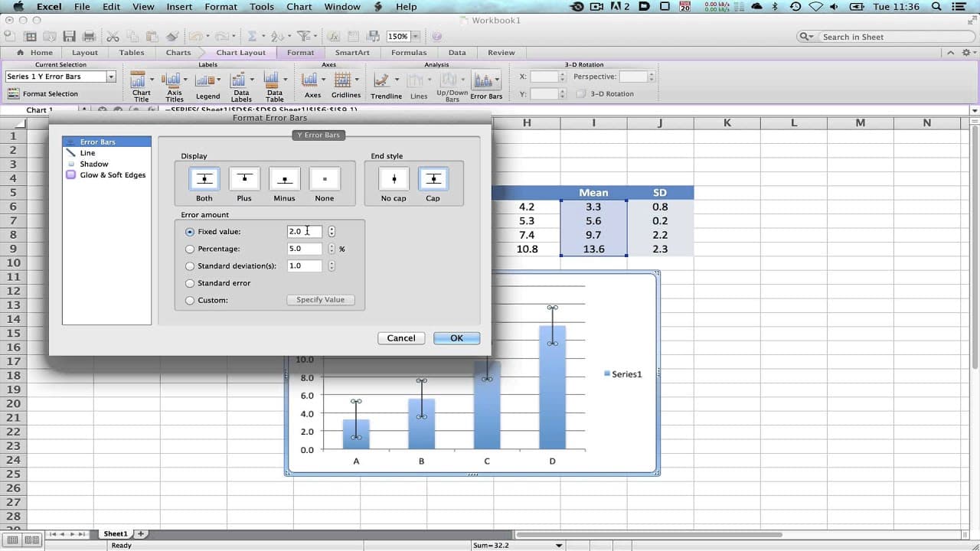The width and height of the screenshot is (980, 551).
Task: Select the Percentage radio button
Action: (190, 249)
